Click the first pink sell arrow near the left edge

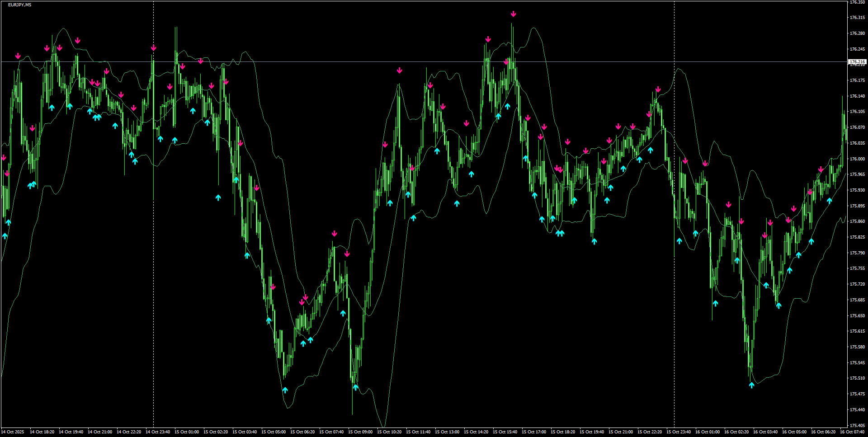click(x=4, y=158)
